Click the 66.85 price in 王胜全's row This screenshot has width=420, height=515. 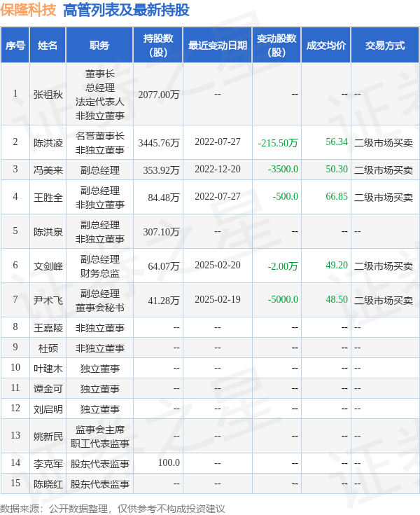tap(336, 197)
